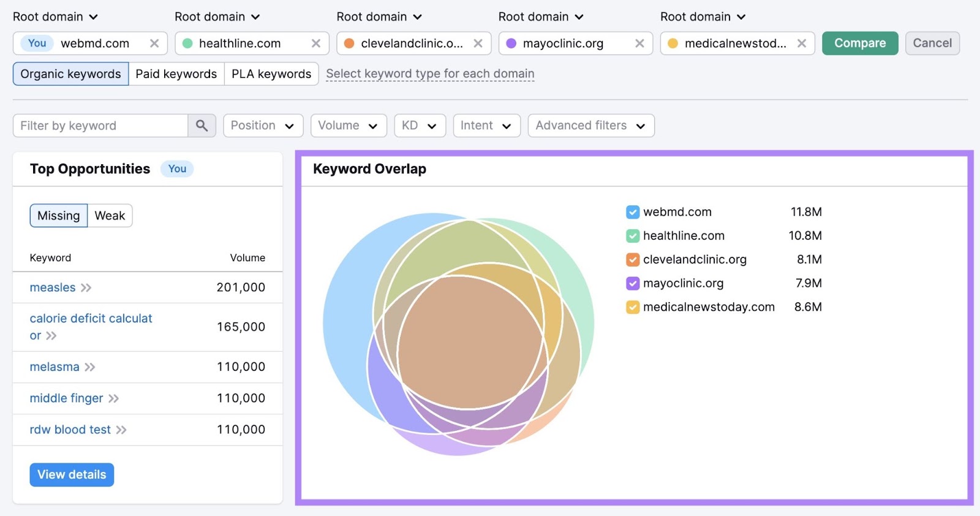This screenshot has width=980, height=516.
Task: Select the Weak opportunities tab
Action: [x=110, y=216]
